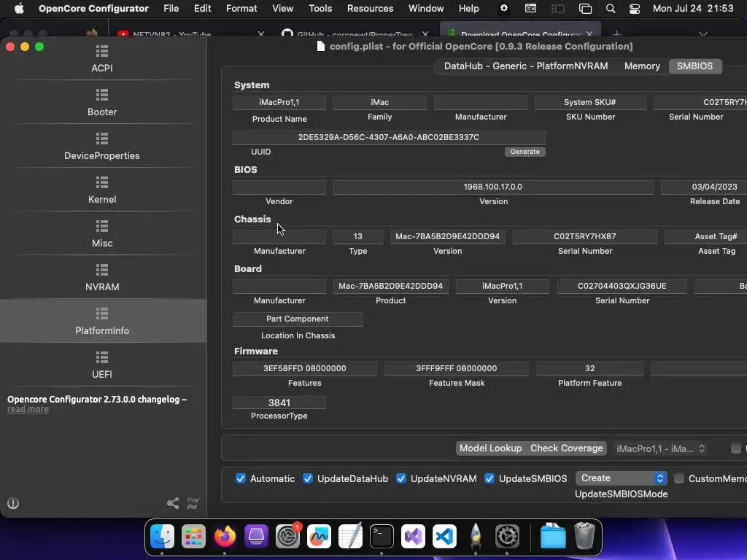
Task: Open the Misc section
Action: coord(102,234)
